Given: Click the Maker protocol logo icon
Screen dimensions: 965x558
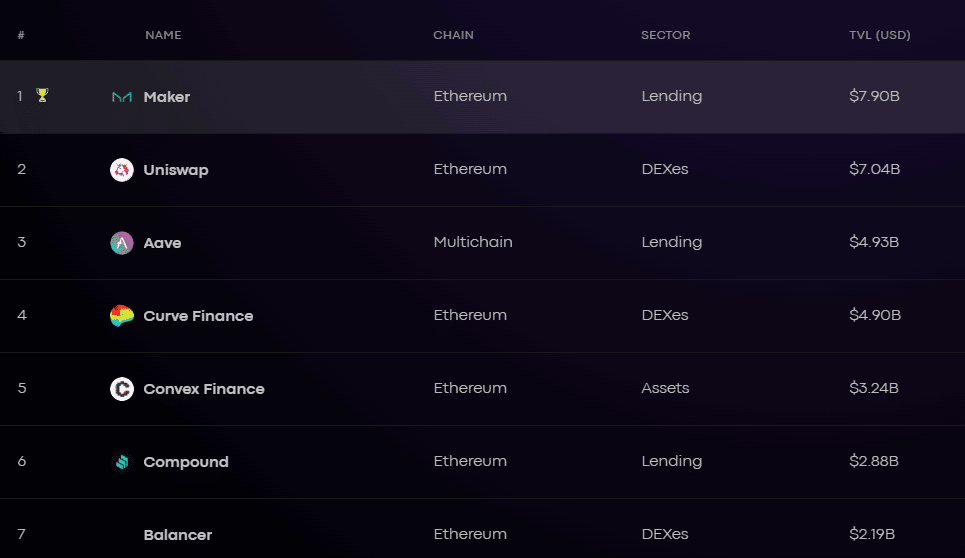Looking at the screenshot, I should tap(122, 97).
